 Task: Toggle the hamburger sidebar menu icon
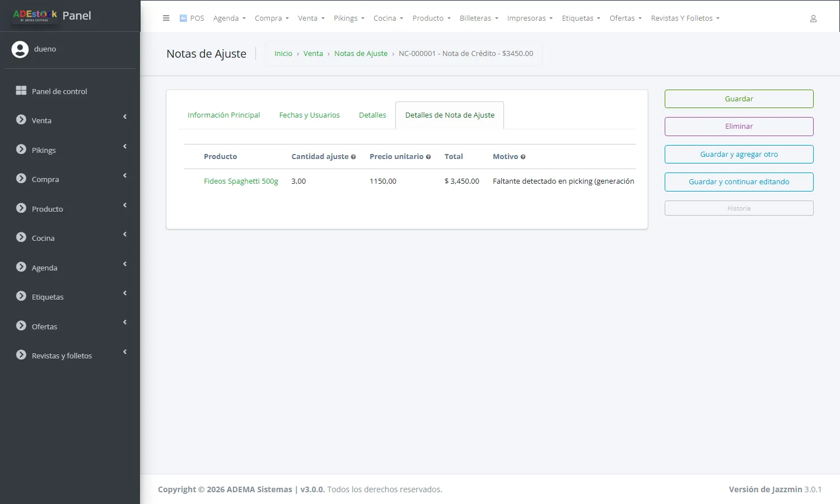pyautogui.click(x=166, y=18)
